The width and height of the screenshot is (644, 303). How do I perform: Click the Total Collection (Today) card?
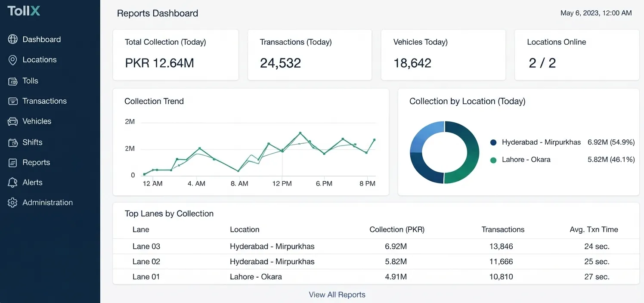pos(176,55)
